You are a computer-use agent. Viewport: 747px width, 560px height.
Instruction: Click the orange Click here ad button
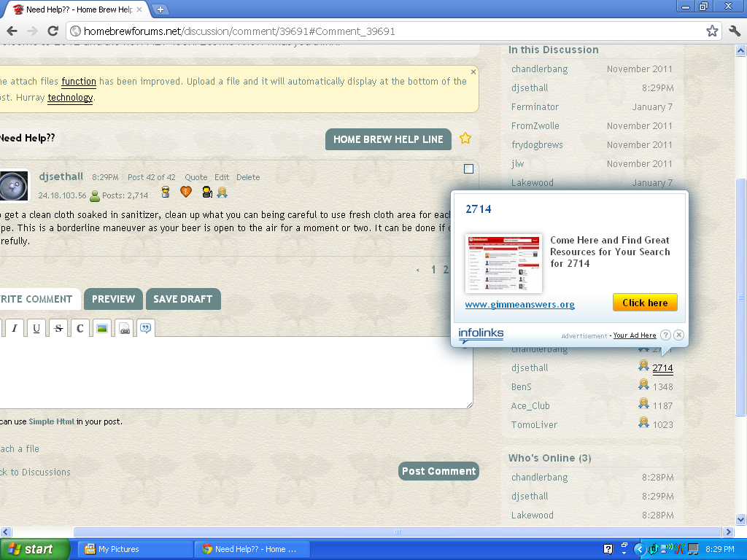click(x=645, y=303)
